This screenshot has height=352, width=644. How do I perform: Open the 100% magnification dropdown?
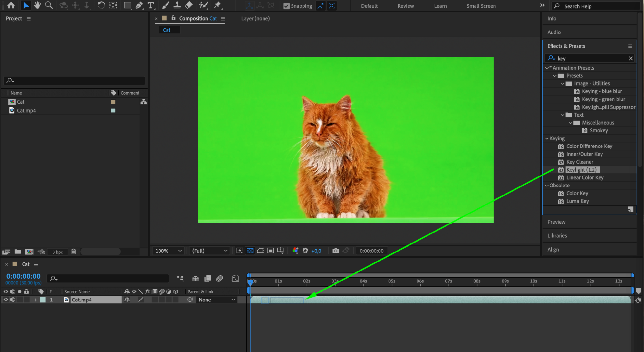(168, 251)
